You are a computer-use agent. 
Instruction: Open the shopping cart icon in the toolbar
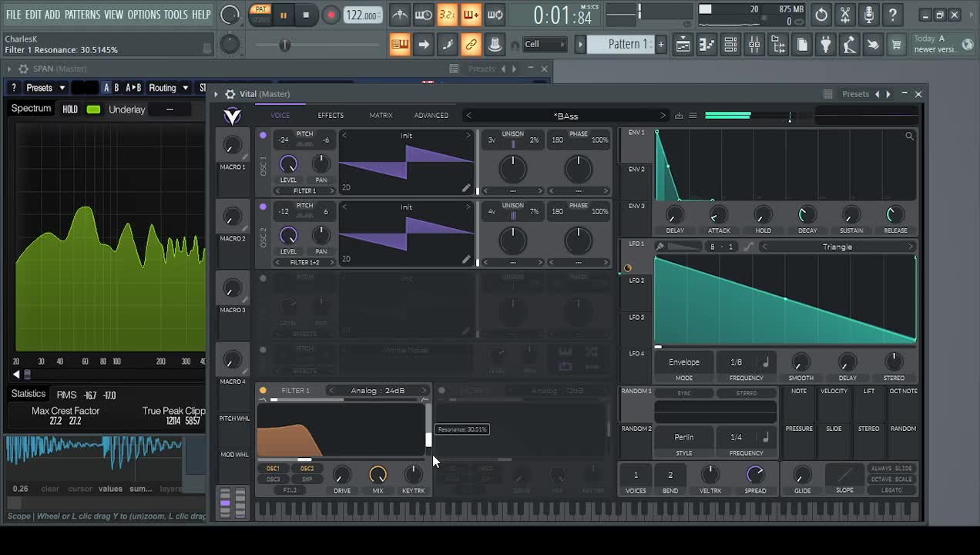[896, 45]
